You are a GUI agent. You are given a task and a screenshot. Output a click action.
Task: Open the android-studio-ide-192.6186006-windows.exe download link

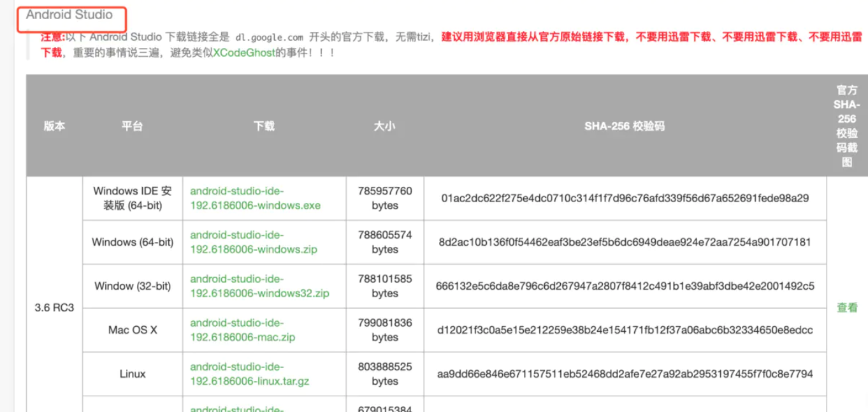pos(255,198)
